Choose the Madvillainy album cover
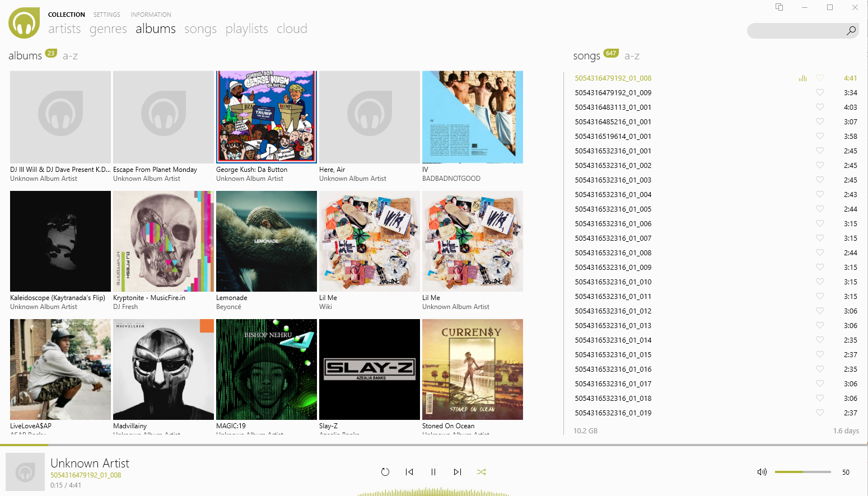This screenshot has height=496, width=868. 164,369
